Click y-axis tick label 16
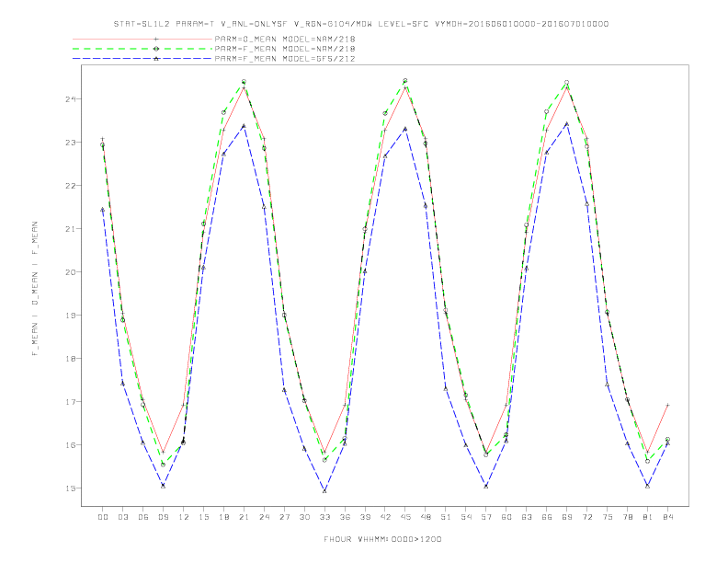The width and height of the screenshot is (728, 563). coord(70,444)
